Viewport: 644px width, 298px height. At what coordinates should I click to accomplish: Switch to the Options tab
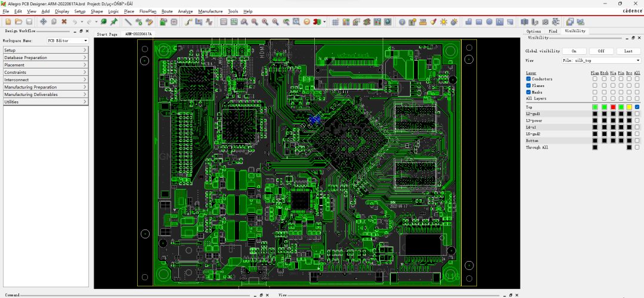pyautogui.click(x=534, y=31)
